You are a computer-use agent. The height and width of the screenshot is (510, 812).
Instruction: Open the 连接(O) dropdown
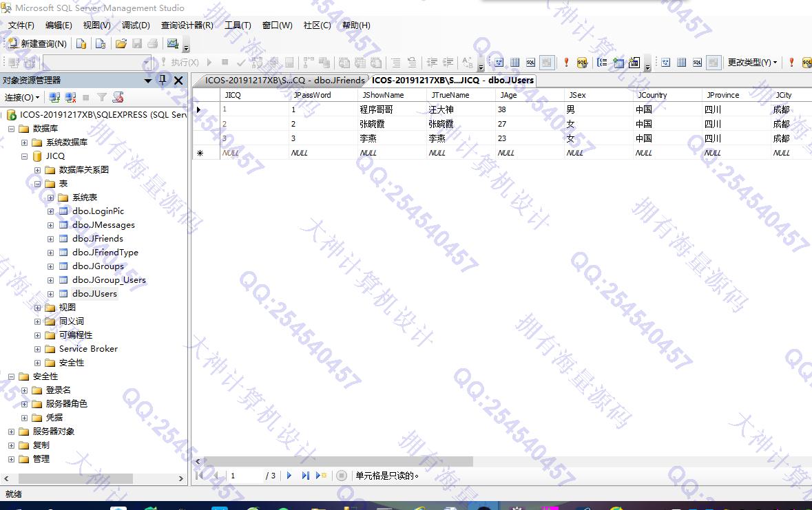pos(22,97)
